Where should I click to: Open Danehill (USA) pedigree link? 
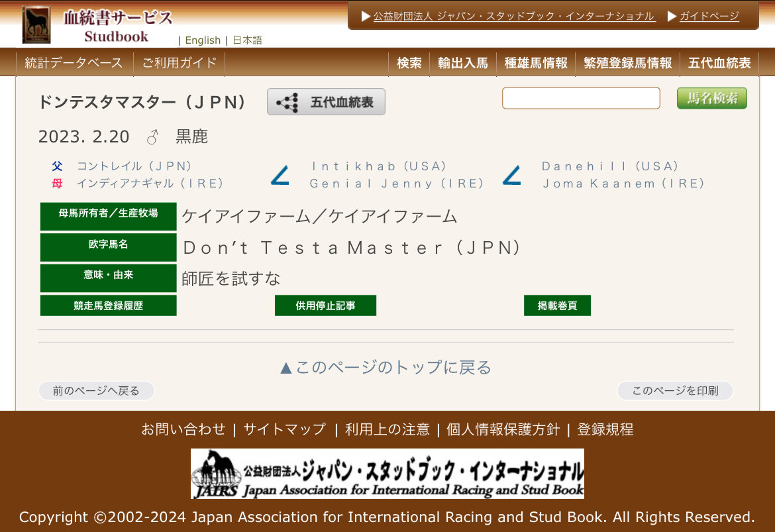click(610, 166)
